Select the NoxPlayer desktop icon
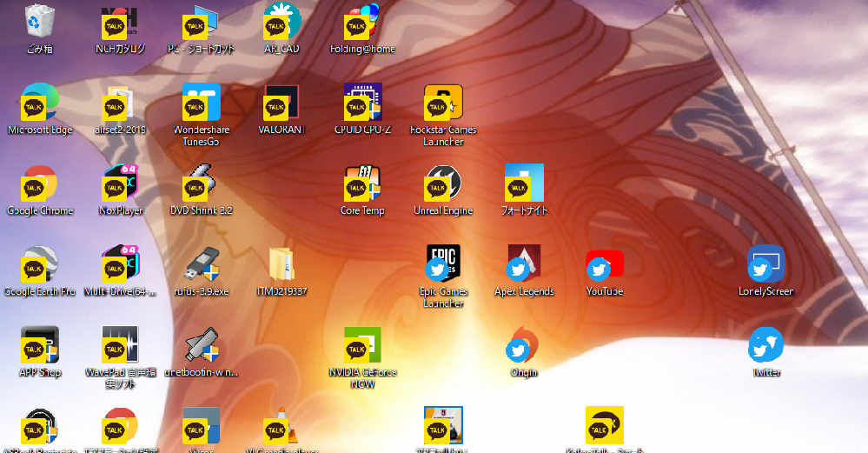The image size is (868, 453). tap(120, 183)
